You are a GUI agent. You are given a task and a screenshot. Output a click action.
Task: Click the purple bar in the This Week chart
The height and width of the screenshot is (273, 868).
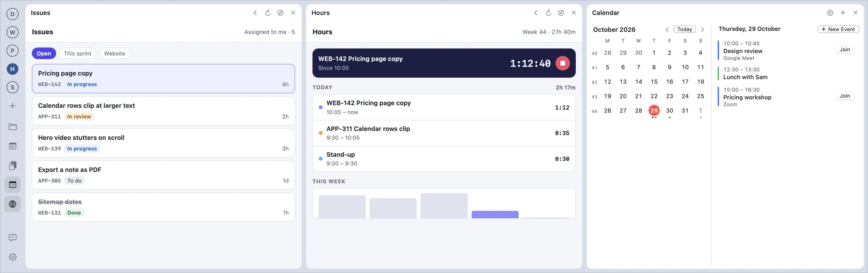[495, 214]
